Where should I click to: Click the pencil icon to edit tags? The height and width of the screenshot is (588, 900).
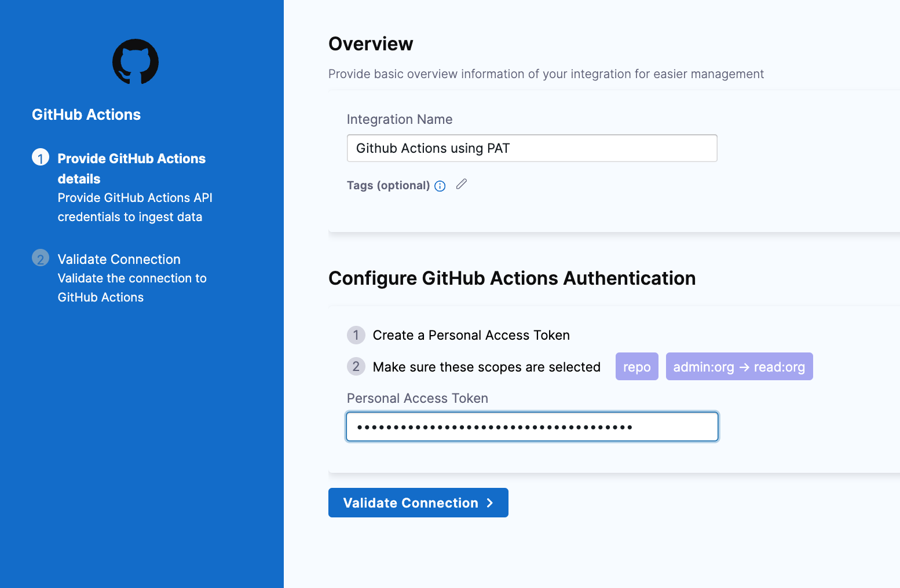coord(462,183)
